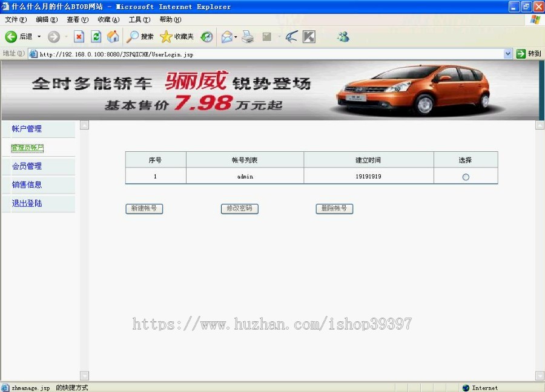Image resolution: width=545 pixels, height=392 pixels.
Task: Click the K-shaped toolbar icon
Action: coord(309,36)
